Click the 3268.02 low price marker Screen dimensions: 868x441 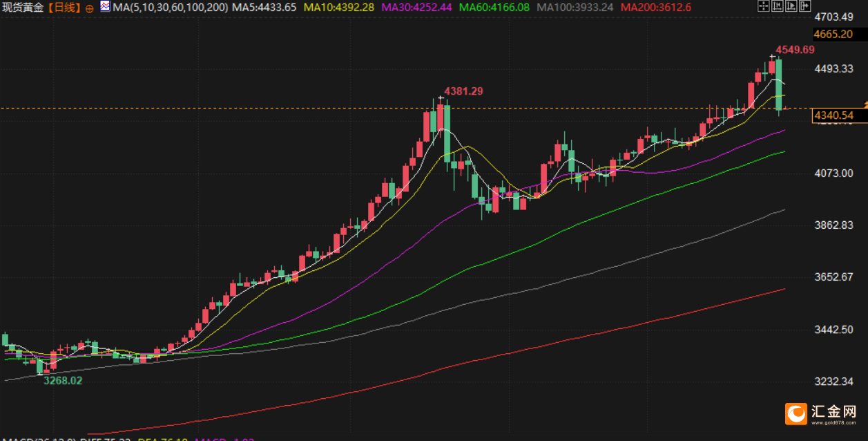tap(63, 380)
